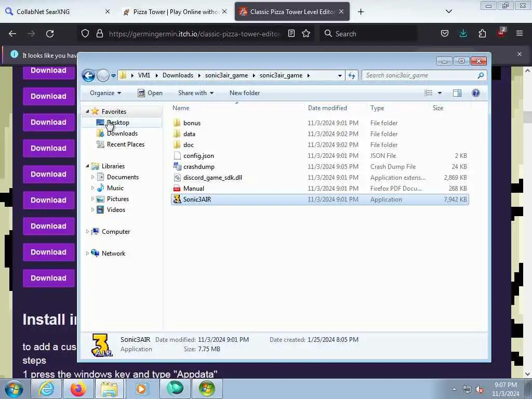The image size is (532, 399).
Task: Expand the Pictures library
Action: tap(92, 199)
